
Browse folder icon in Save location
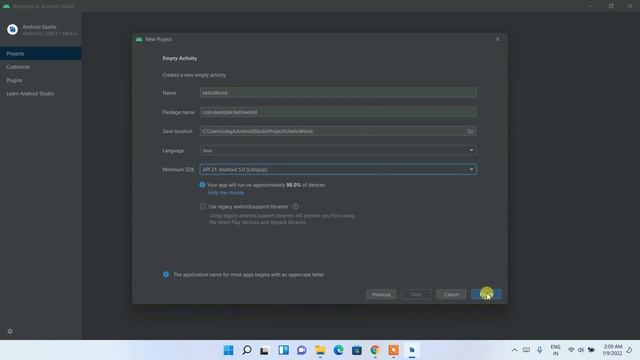click(x=471, y=131)
